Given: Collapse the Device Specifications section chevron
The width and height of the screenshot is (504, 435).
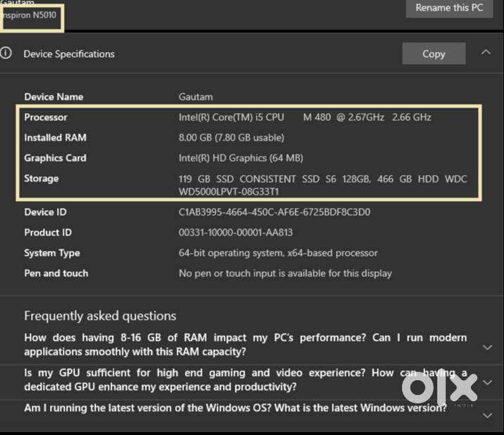Looking at the screenshot, I should point(486,53).
